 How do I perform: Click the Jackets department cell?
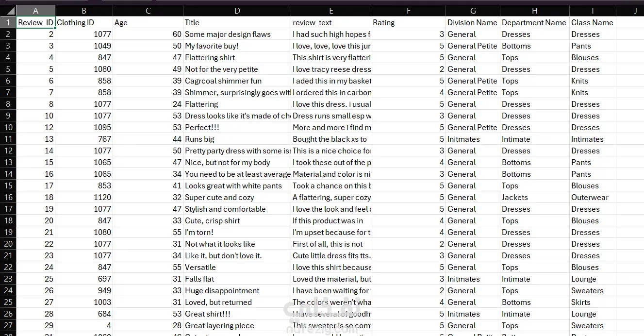click(534, 197)
